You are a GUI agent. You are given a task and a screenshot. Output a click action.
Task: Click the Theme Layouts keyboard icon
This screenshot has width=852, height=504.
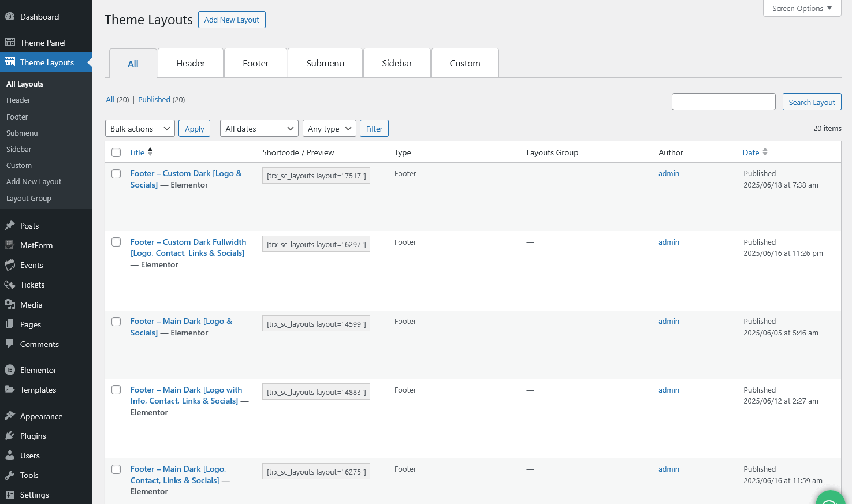click(x=10, y=62)
